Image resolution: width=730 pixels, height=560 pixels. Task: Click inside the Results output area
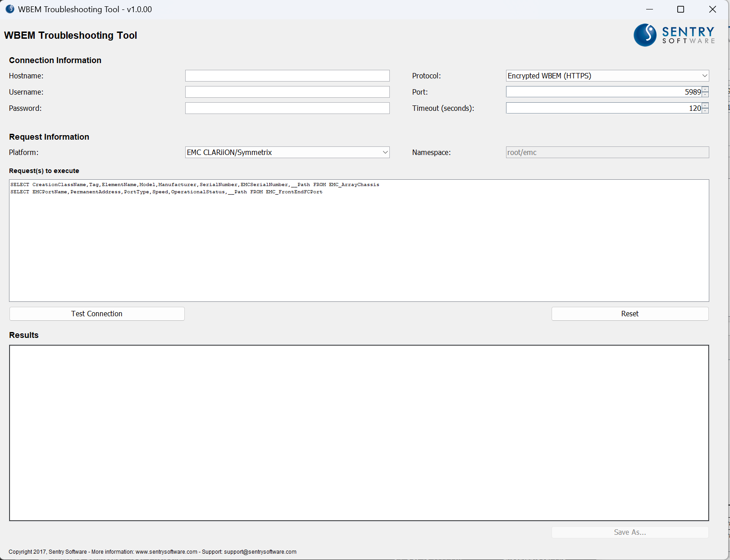359,433
